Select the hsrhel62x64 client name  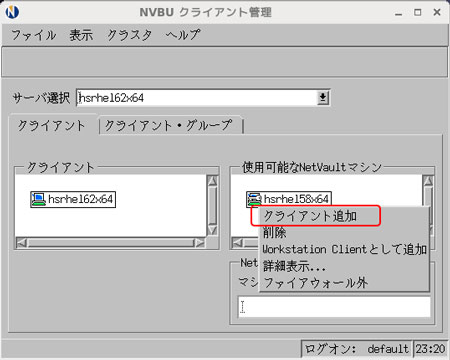80,199
